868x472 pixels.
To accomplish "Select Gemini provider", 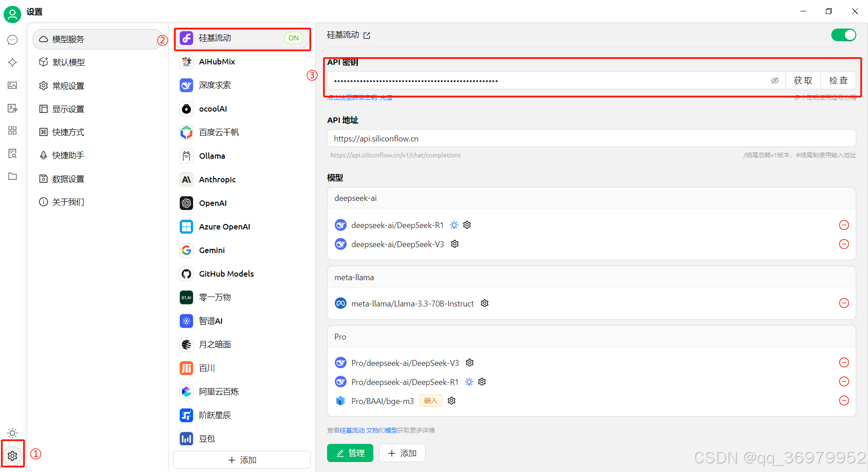I will click(x=242, y=250).
